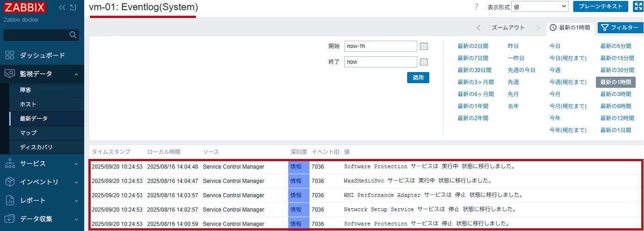Toggle fullscreen kiosk mode icon

pyautogui.click(x=637, y=6)
